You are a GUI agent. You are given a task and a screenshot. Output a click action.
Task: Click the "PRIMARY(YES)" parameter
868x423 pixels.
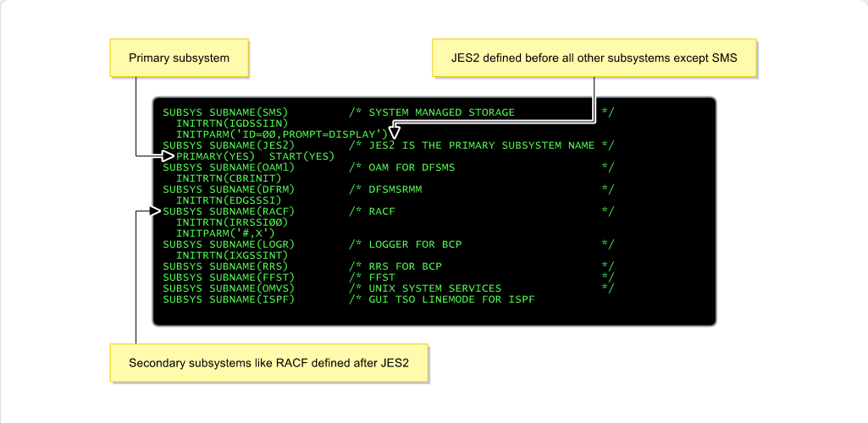(215, 157)
